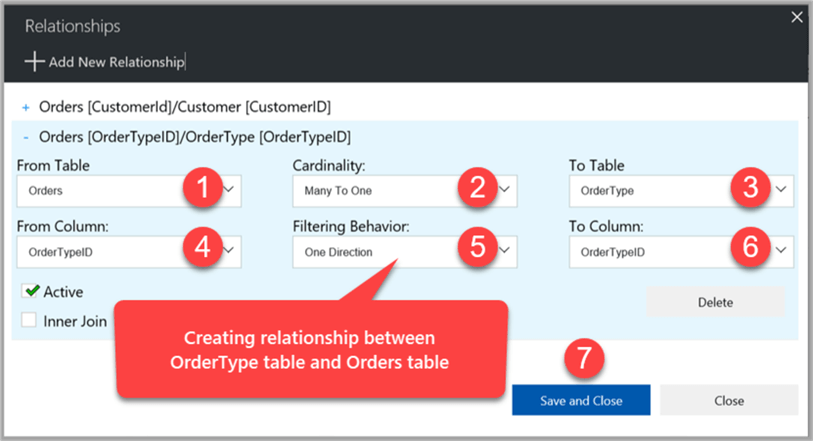Uncheck the Active checkbox
This screenshot has width=813, height=441.
click(x=30, y=291)
